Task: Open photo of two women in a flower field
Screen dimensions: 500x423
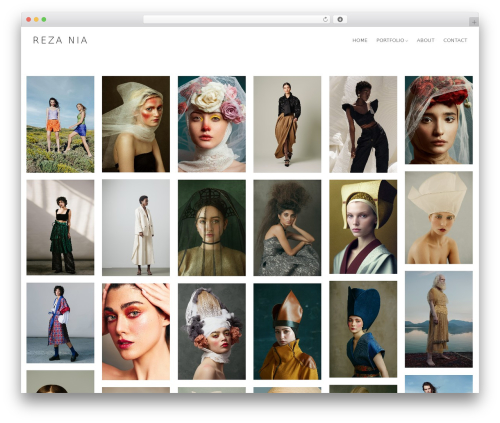Action: pyautogui.click(x=60, y=124)
